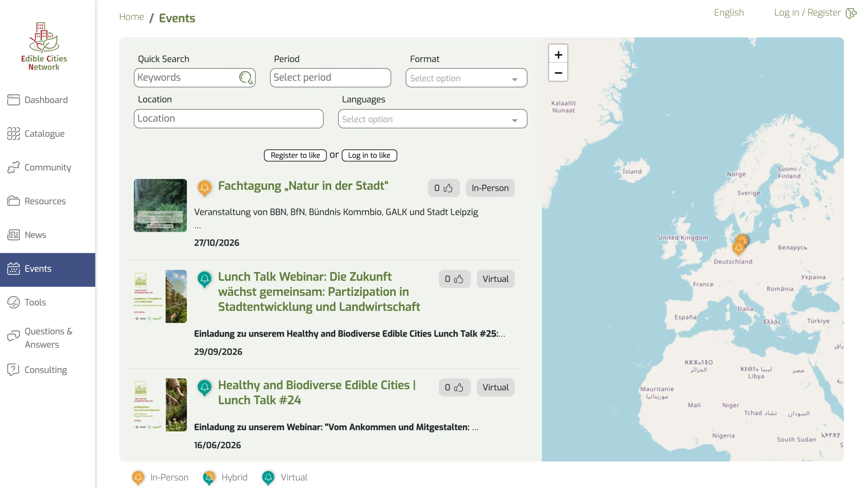Open the Select period picker
Screen dimensions: 868x488
330,78
